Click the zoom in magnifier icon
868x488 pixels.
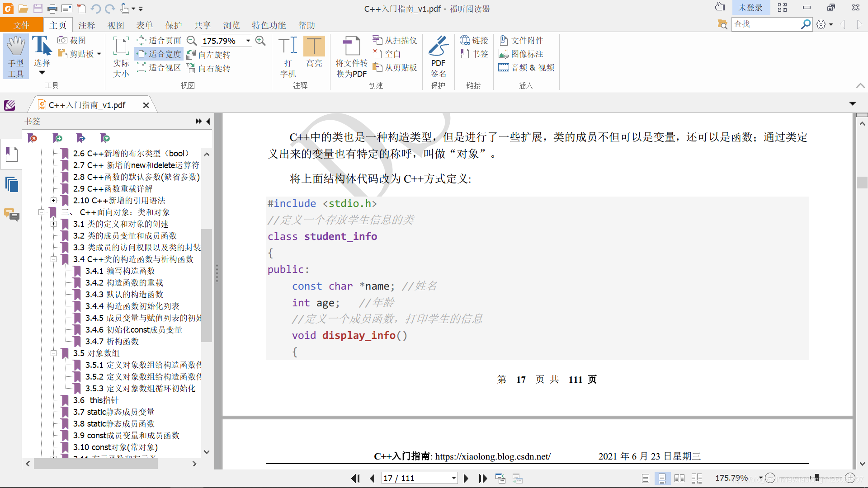tap(260, 41)
